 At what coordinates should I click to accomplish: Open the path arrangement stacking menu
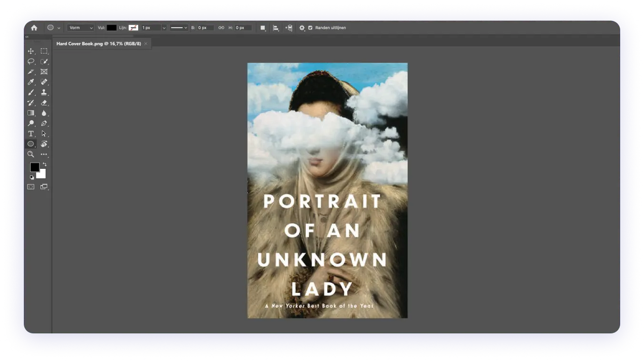click(289, 28)
